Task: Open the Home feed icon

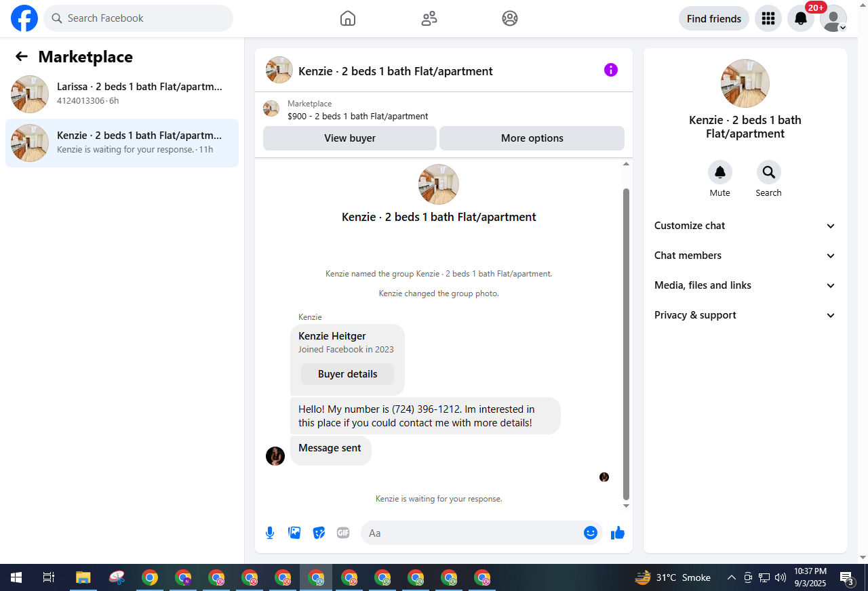Action: pos(348,18)
